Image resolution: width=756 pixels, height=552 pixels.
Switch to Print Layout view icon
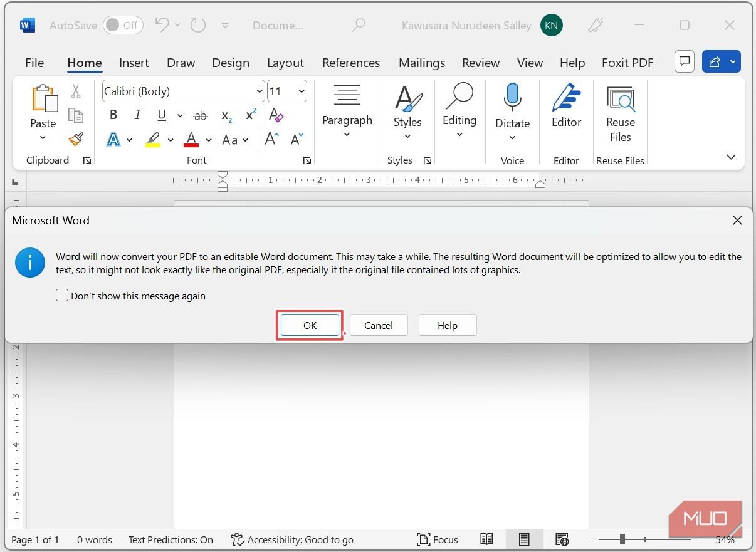524,539
